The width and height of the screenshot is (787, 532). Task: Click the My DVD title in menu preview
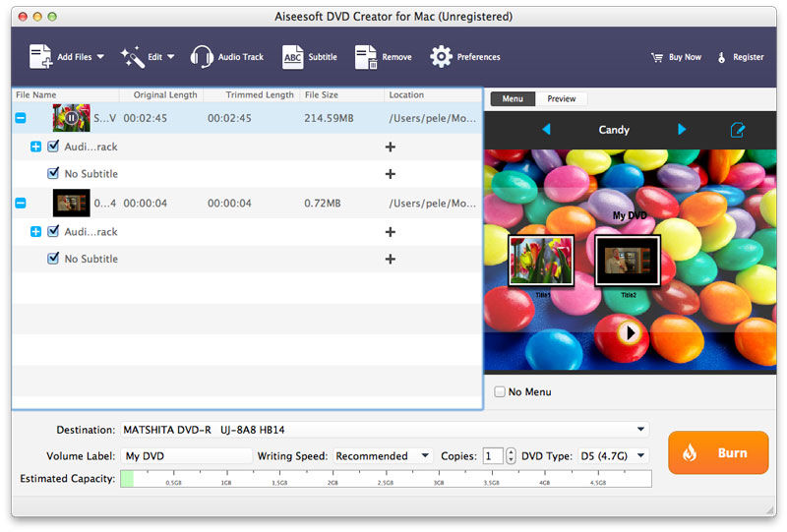pyautogui.click(x=630, y=215)
